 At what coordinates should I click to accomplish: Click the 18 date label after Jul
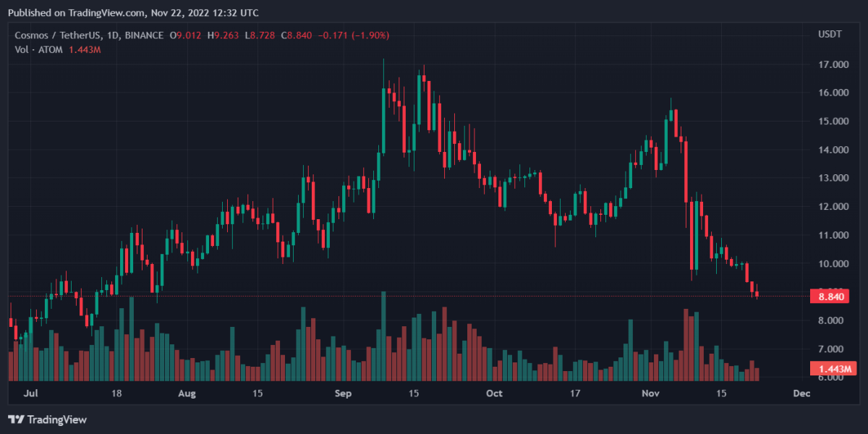116,394
